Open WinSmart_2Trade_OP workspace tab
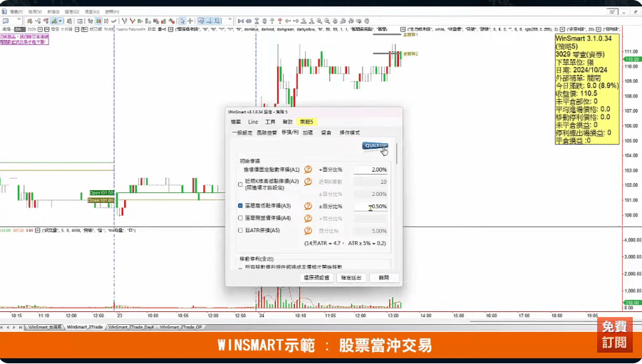Screen dimensions: 642x364 pos(180,327)
